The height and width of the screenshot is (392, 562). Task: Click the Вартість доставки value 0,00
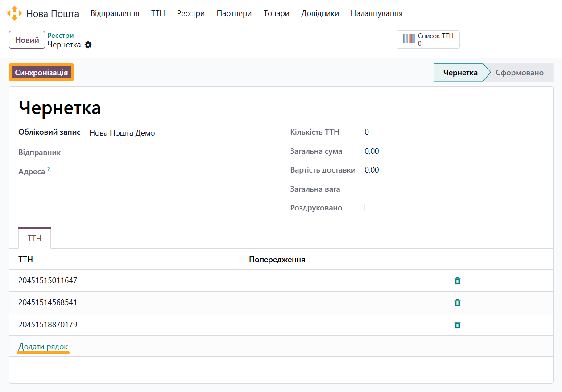tap(372, 170)
